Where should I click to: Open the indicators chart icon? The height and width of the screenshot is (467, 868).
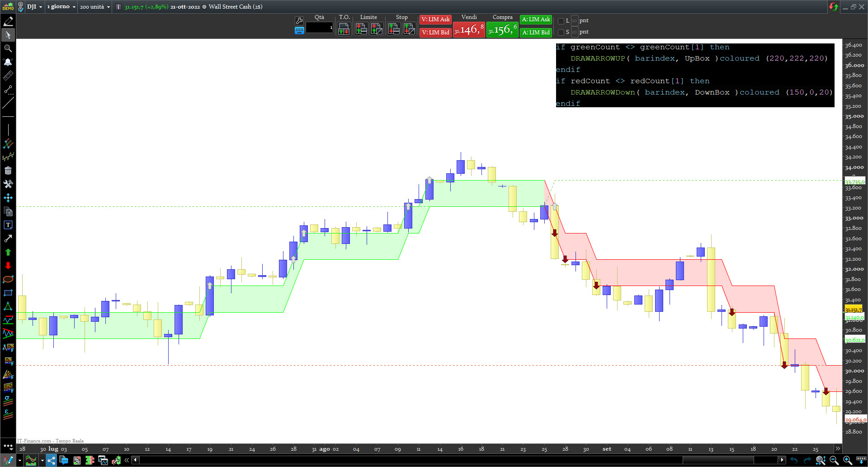(31, 461)
